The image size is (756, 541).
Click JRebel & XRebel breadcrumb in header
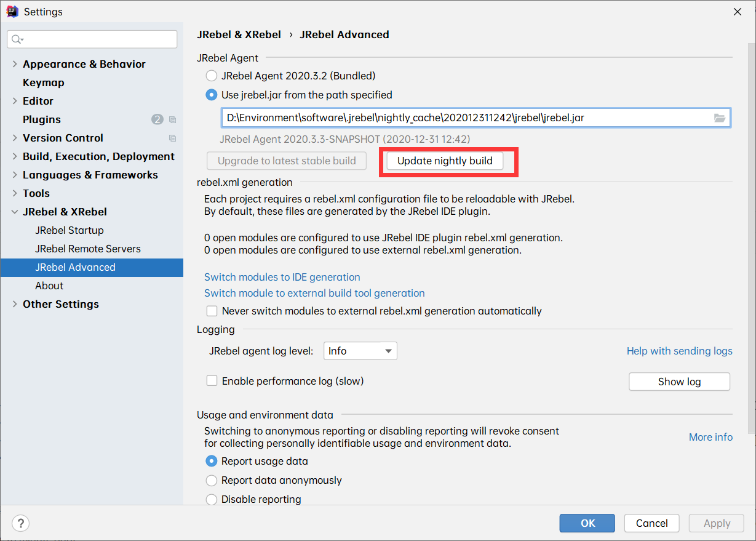(239, 34)
